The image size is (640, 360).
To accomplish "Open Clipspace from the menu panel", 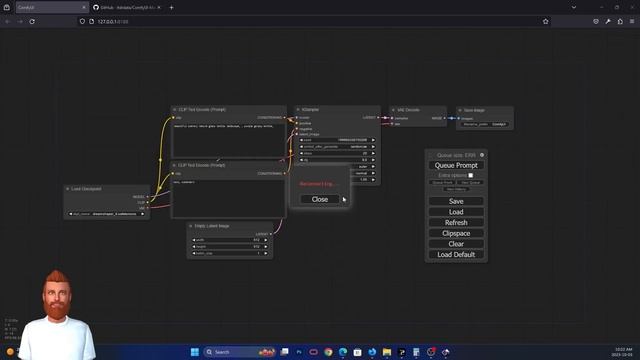I will (x=456, y=233).
